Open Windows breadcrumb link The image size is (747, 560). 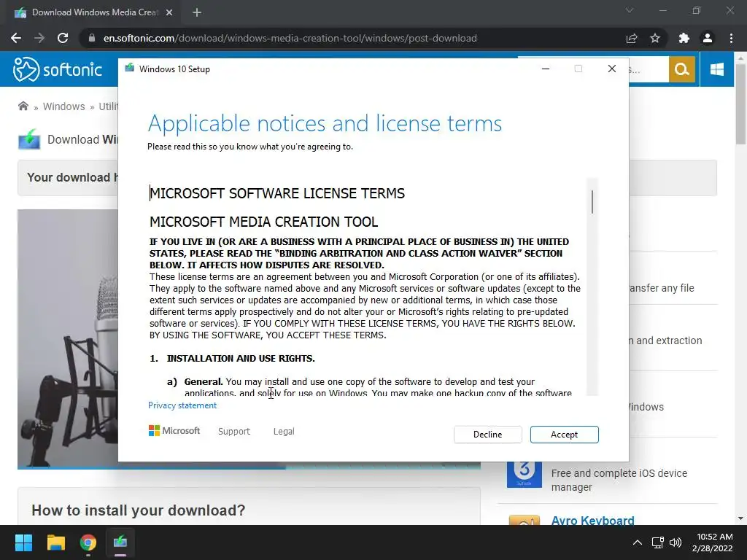click(64, 106)
